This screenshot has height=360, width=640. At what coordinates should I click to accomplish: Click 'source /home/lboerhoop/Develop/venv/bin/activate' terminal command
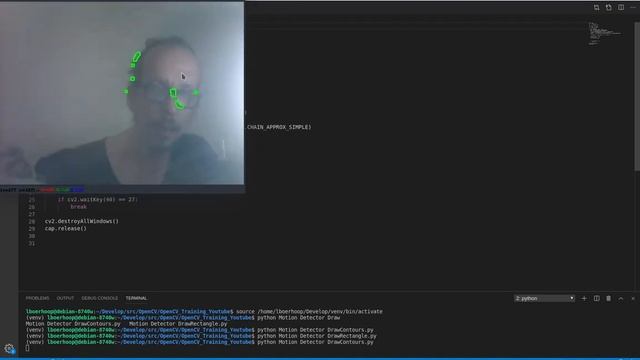pyautogui.click(x=309, y=311)
